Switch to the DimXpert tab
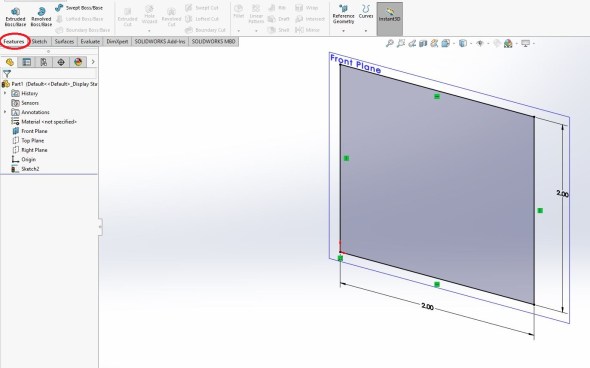Screen dimensions: 590x368 (x=117, y=42)
